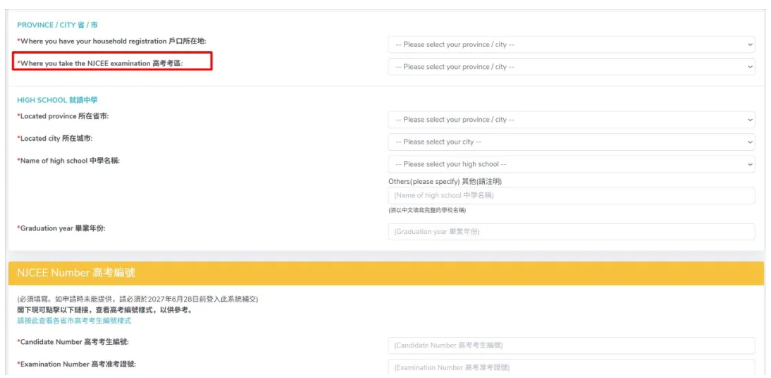The height and width of the screenshot is (378, 771).
Task: Click the Candidate Number label
Action: pos(73,342)
